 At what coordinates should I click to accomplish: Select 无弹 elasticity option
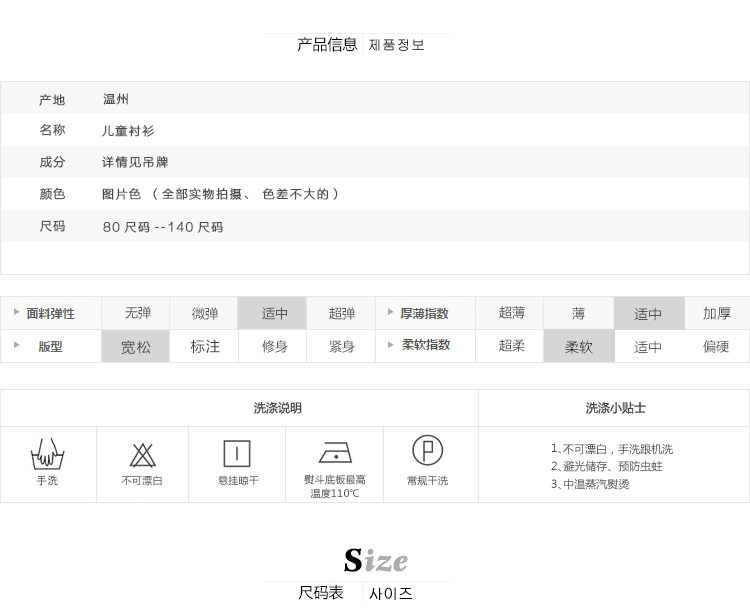136,313
